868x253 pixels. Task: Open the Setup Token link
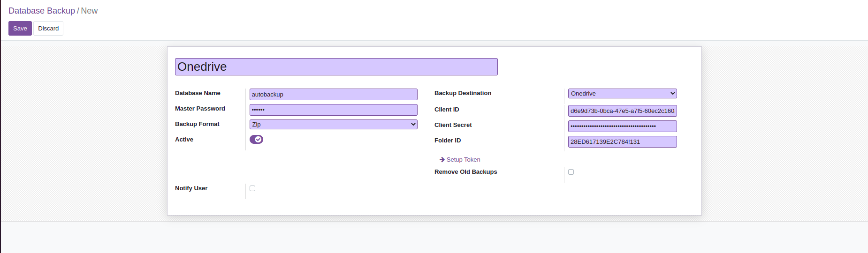pos(463,160)
